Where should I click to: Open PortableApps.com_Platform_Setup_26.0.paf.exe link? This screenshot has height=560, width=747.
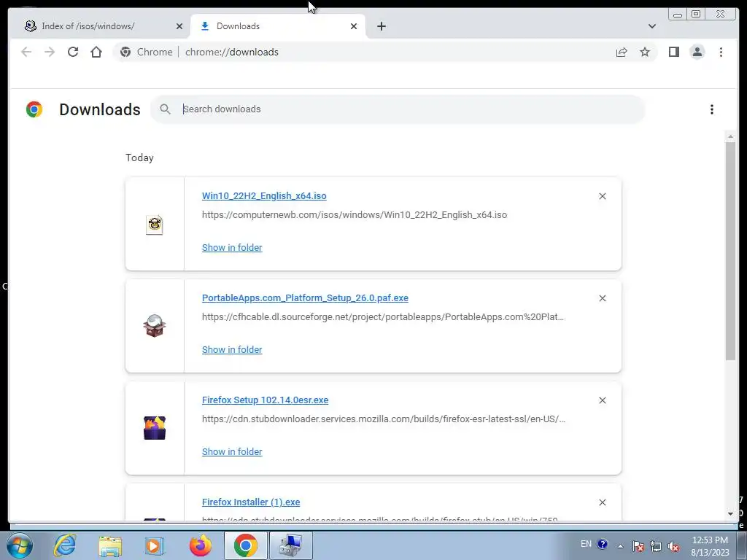coord(305,297)
